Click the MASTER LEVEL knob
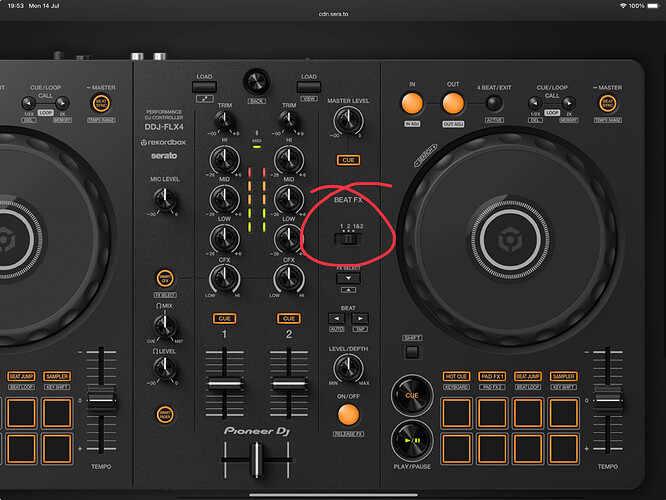This screenshot has height=500, width=666. [348, 120]
